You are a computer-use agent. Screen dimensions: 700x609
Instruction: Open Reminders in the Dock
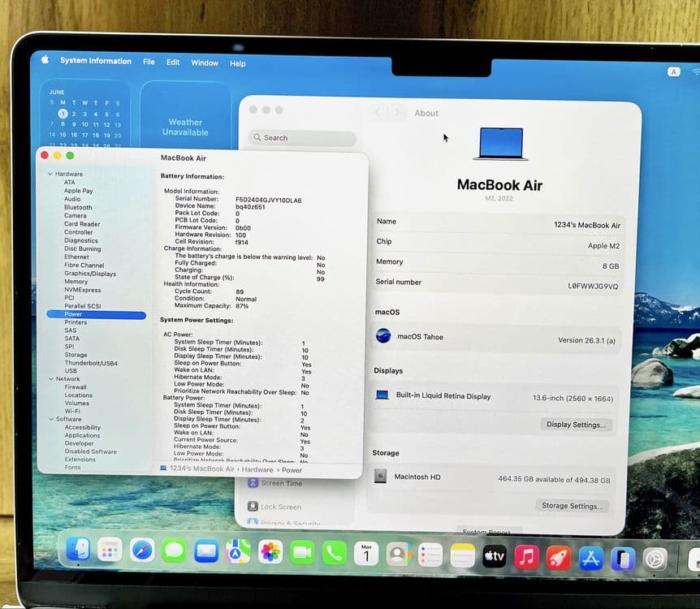click(430, 555)
